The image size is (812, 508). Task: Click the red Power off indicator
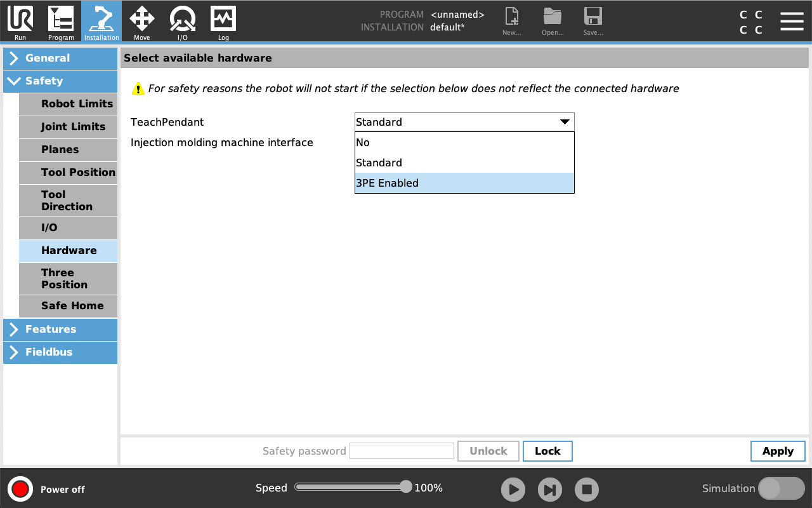coord(20,489)
